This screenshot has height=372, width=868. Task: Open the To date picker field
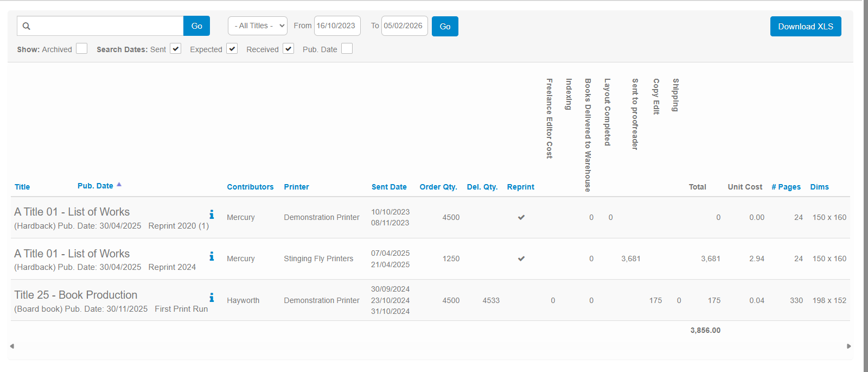[x=404, y=26]
